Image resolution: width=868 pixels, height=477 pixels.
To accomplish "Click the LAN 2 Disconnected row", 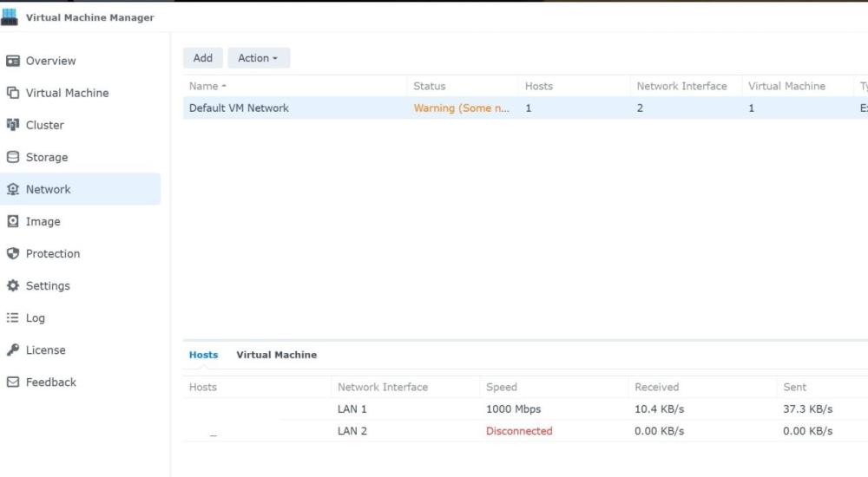I will tap(518, 431).
